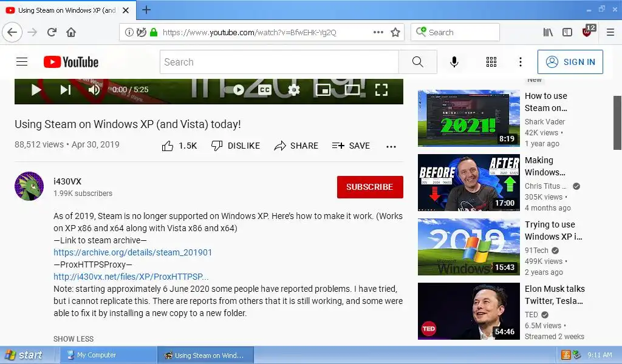Open the browser home page
The width and height of the screenshot is (622, 364).
pos(71,32)
